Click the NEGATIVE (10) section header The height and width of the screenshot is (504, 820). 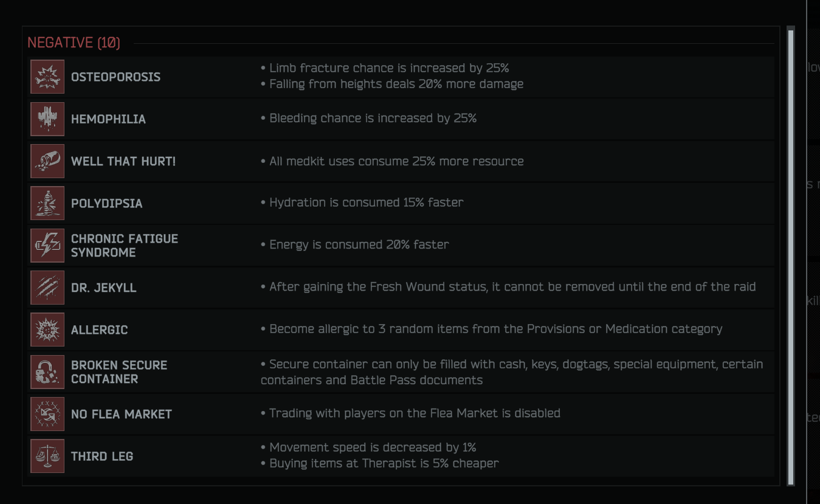(74, 43)
